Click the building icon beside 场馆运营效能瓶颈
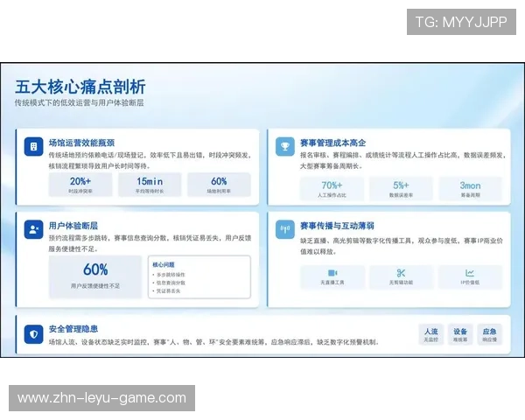 [33, 146]
